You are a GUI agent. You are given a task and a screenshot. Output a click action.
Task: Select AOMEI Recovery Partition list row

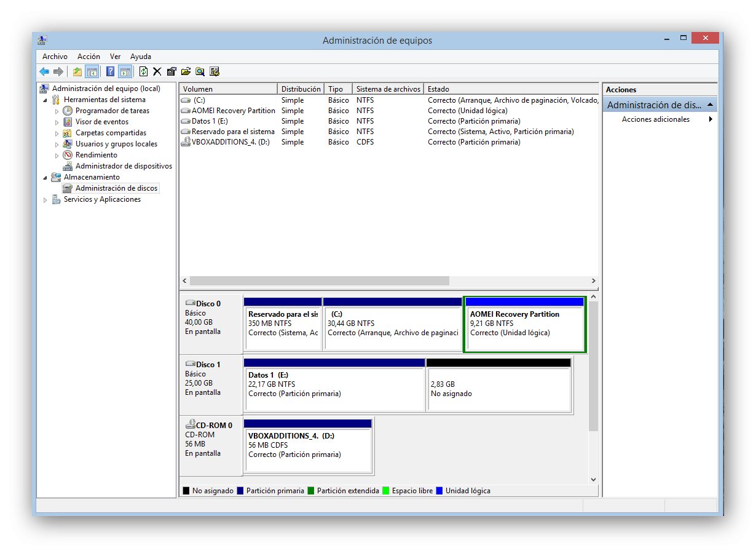pos(389,111)
